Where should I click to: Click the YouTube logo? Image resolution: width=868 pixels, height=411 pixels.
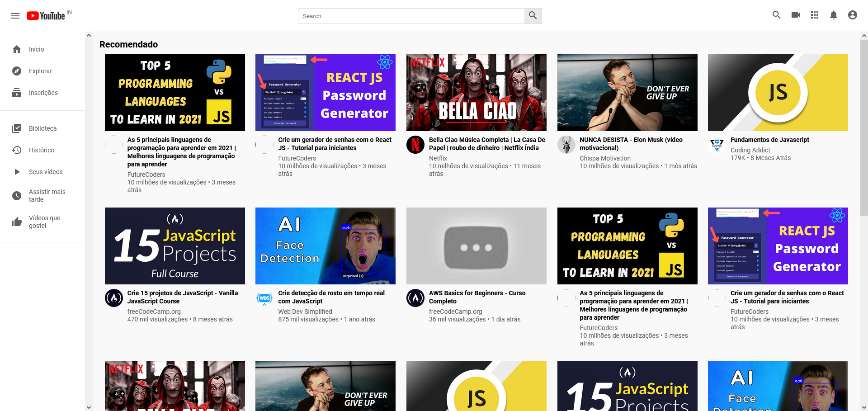pyautogui.click(x=45, y=15)
